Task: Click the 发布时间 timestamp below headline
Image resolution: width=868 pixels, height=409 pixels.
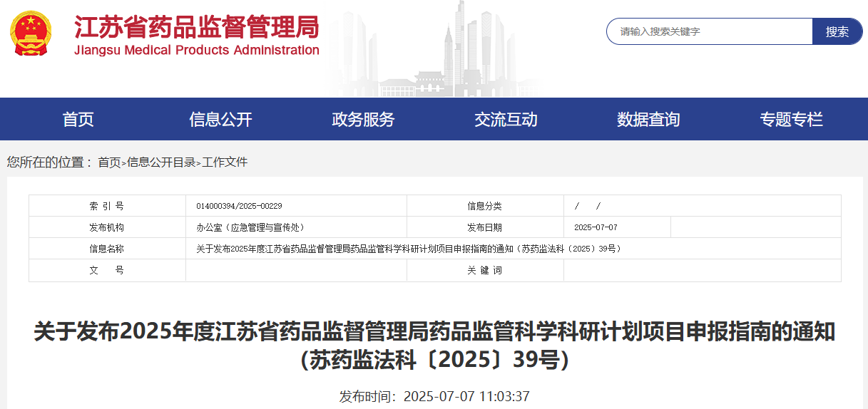Action: [434, 396]
